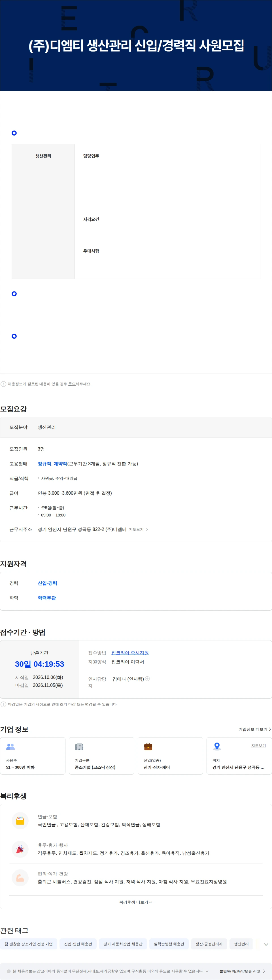Viewport: 272px width, 980px height.
Task: Select the 경기 자동차산업 채용관 tag
Action: point(123,944)
